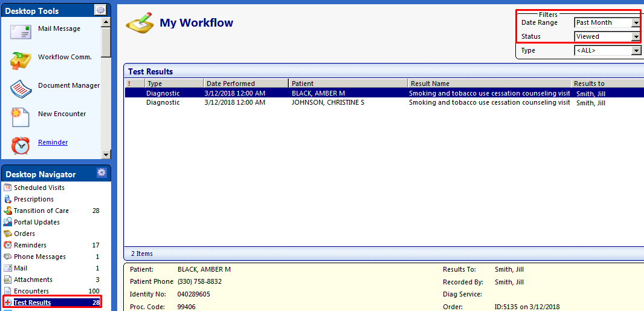Click Mail Message label in Desktop Tools

(59, 29)
